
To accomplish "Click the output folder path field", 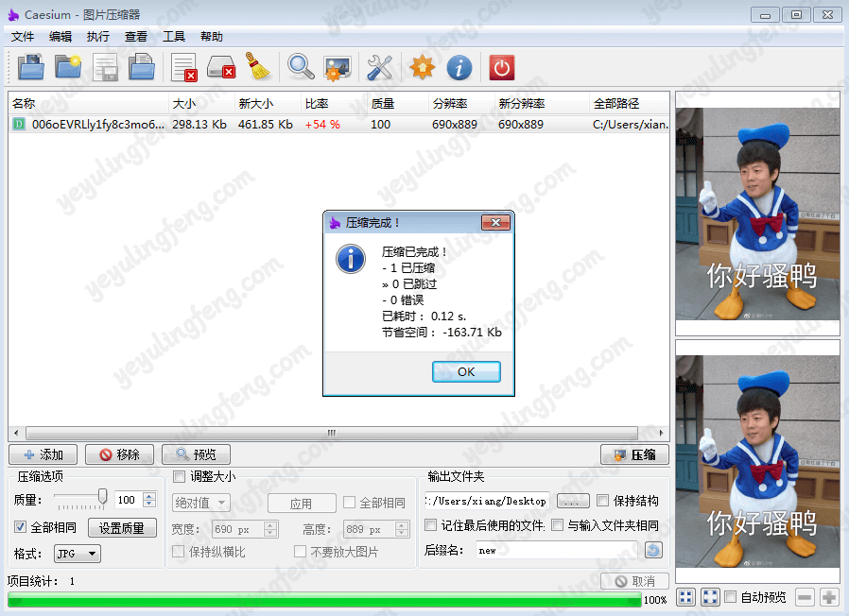I will [x=487, y=501].
